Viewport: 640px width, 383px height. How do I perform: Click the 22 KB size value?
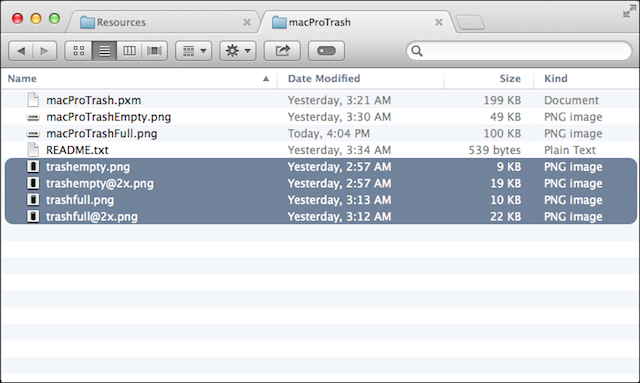pyautogui.click(x=505, y=216)
